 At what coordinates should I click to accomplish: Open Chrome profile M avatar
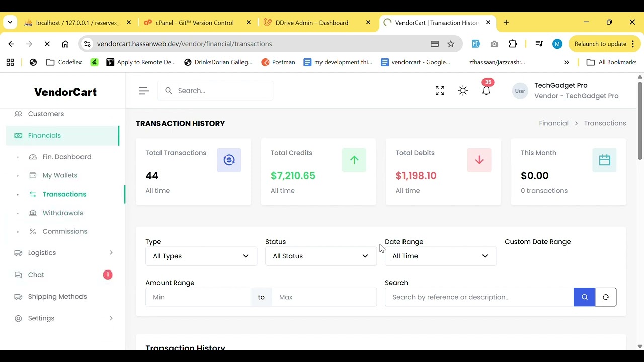(557, 44)
